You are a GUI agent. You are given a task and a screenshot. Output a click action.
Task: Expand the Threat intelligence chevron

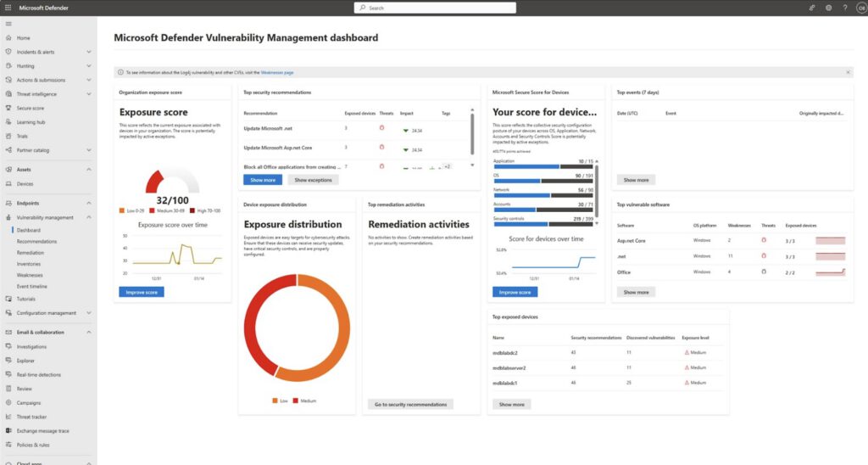[x=88, y=93]
